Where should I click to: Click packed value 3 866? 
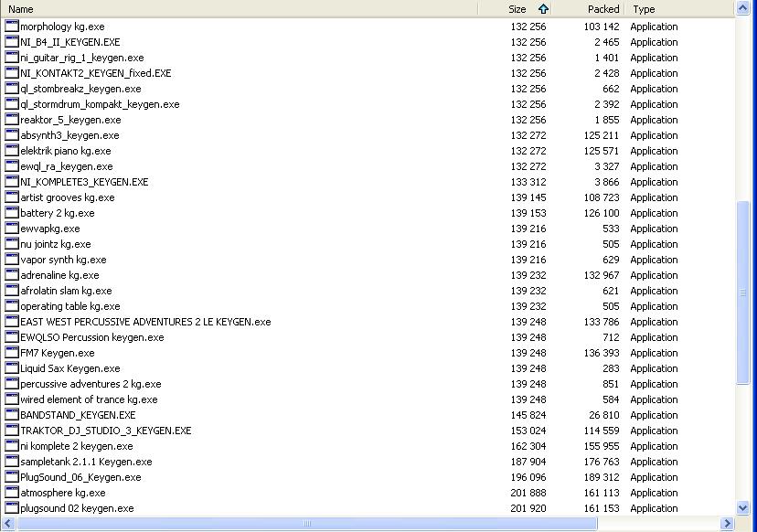point(607,182)
